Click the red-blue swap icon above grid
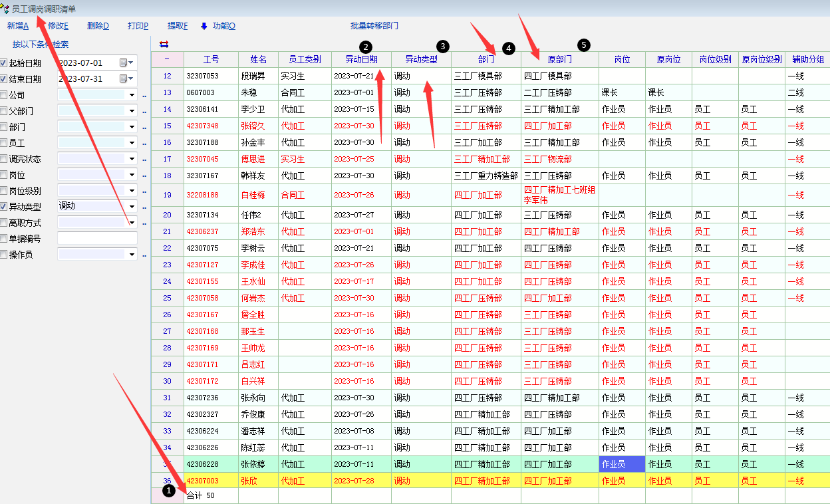The width and height of the screenshot is (830, 504). (x=164, y=45)
